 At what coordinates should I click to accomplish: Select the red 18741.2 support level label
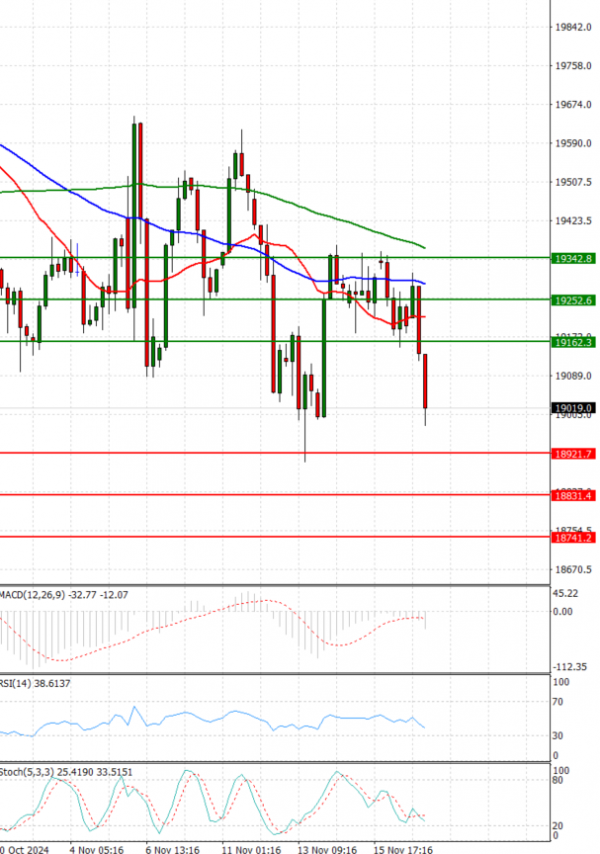click(x=573, y=537)
